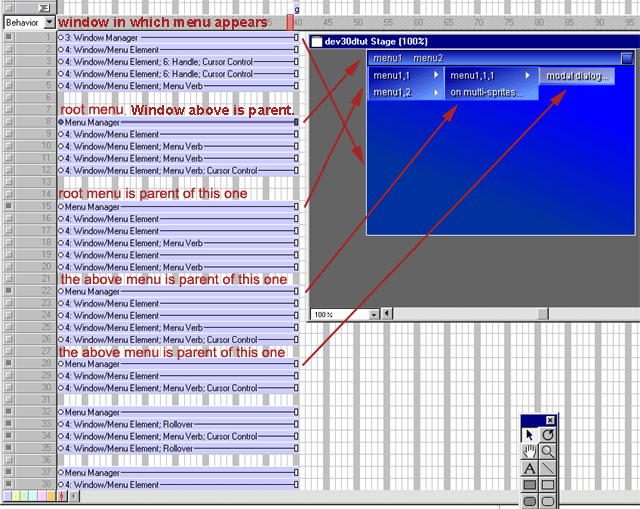Select the Filled rounded rectangle tool
This screenshot has width=640, height=509.
tap(530, 502)
